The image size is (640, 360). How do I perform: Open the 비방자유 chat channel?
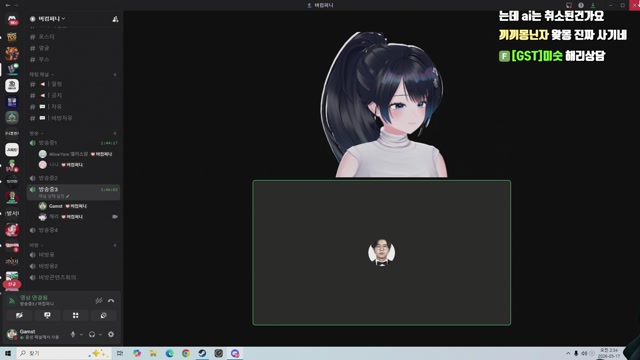coord(73,118)
